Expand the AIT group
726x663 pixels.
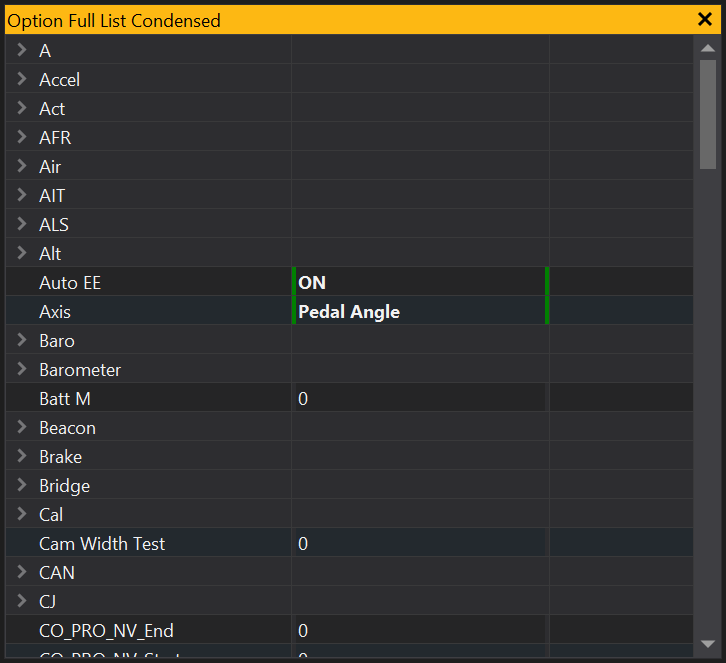pyautogui.click(x=21, y=195)
